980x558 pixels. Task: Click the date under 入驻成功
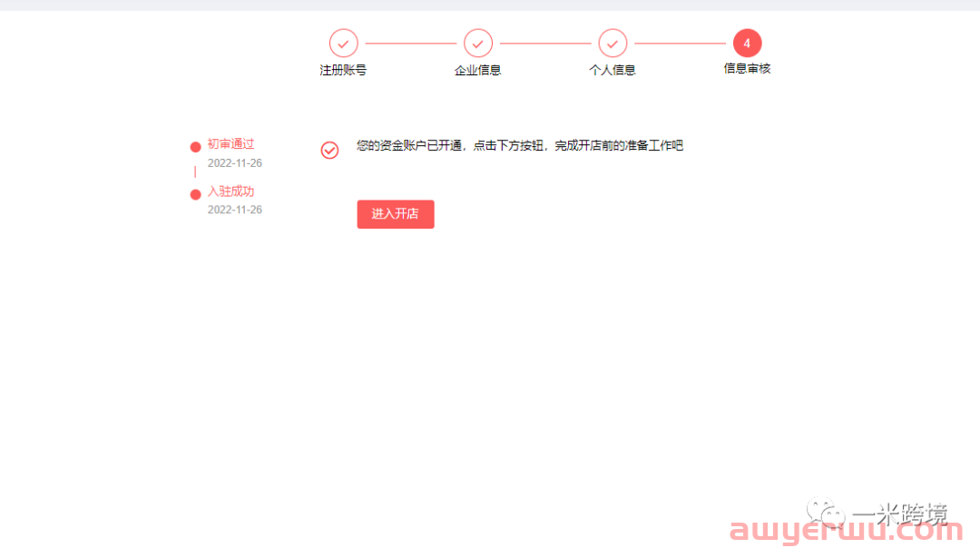[x=234, y=210]
